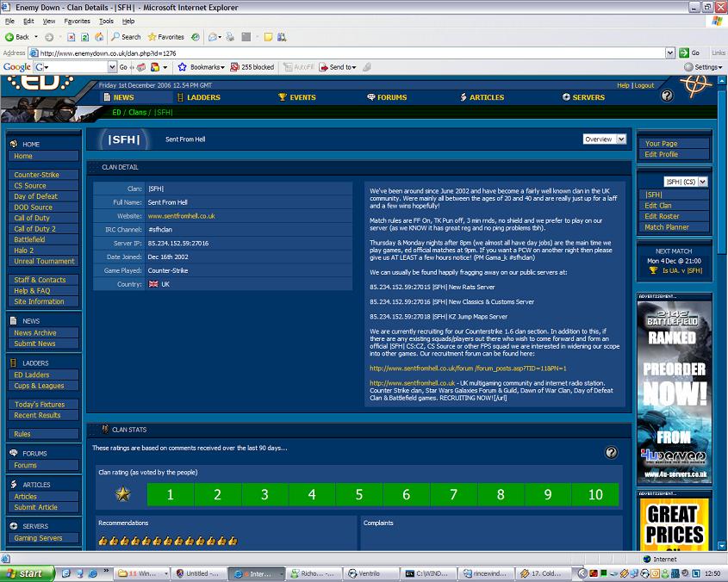This screenshot has width=728, height=582.
Task: Expand the |SFH| (CS) clan selector dropdown
Action: 685,182
